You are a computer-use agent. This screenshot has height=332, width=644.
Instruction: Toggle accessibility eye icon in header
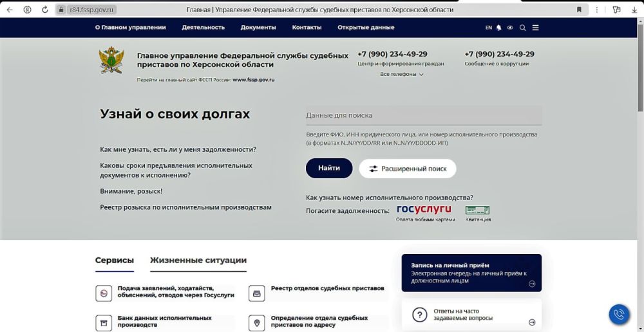(x=510, y=28)
